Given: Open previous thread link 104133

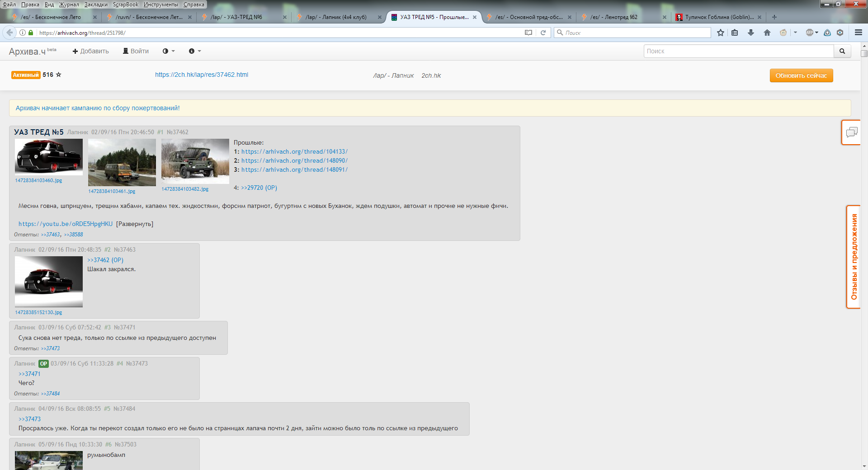Looking at the screenshot, I should [x=294, y=151].
